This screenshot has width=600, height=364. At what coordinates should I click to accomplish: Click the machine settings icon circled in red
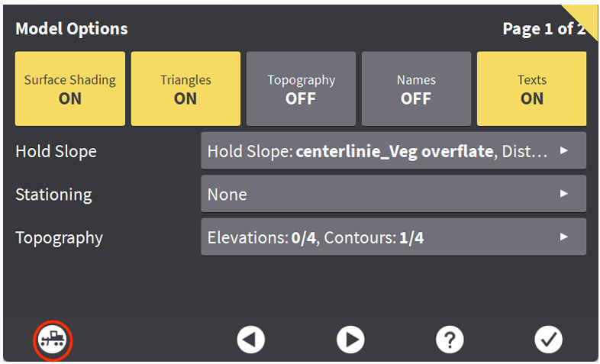(53, 340)
